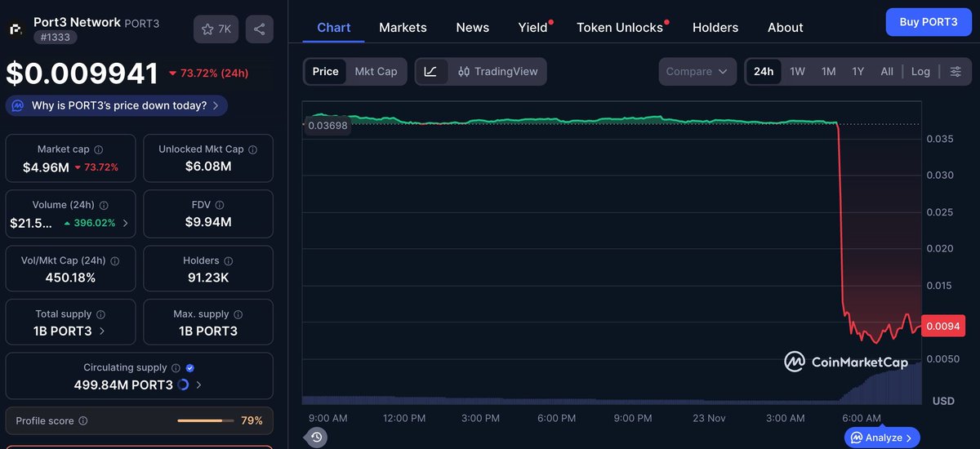Click the share icon next to watchlist

click(x=259, y=29)
